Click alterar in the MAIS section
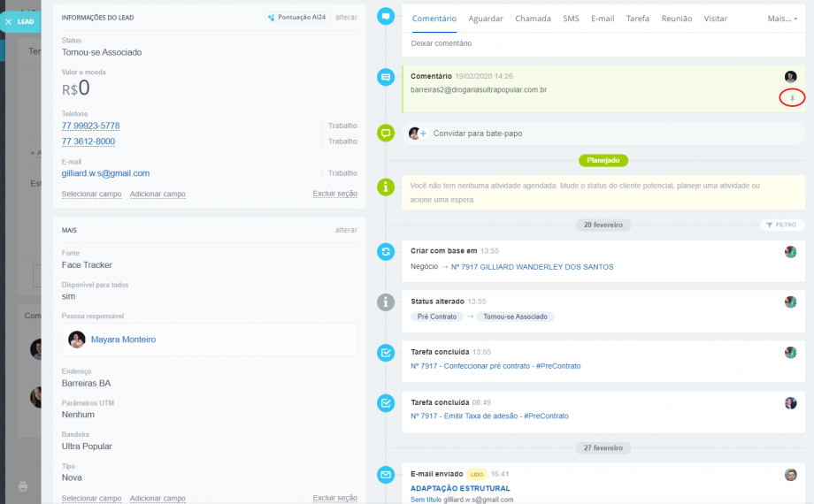 tap(346, 230)
